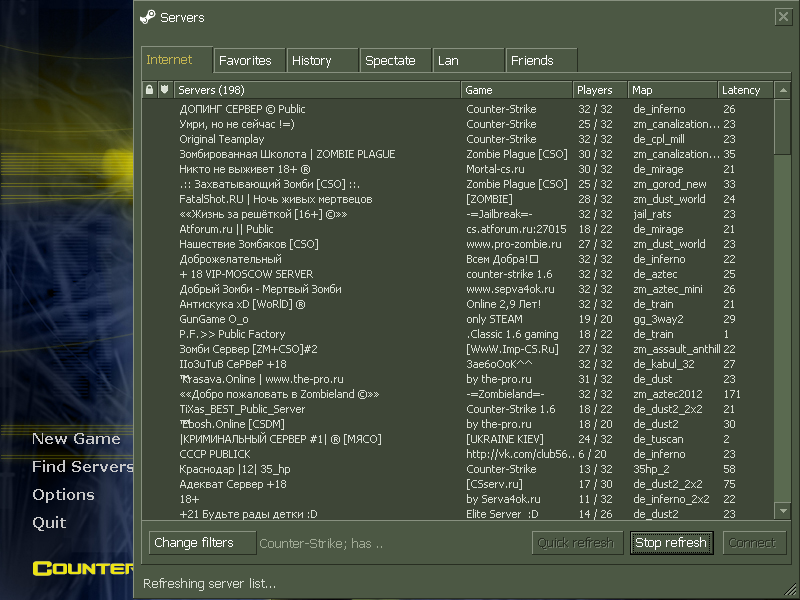Select server 'Умри, но не сейчас !=)'
This screenshot has height=600, width=800.
458,124
